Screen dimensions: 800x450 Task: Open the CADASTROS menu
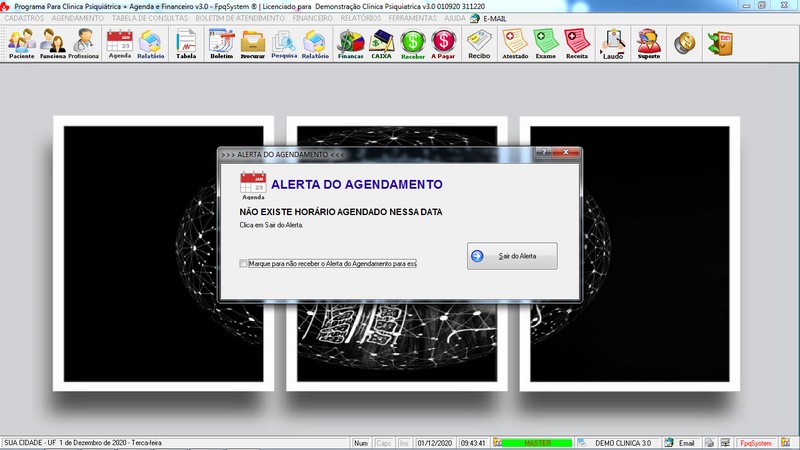tap(24, 18)
